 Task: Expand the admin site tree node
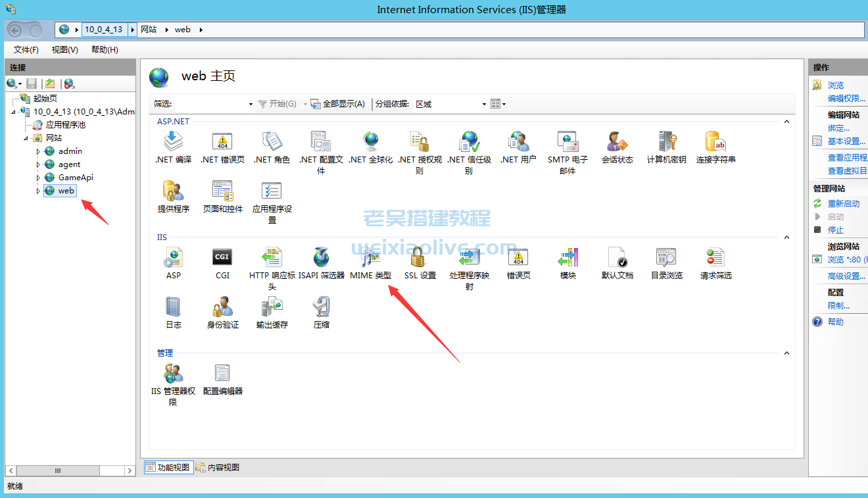coord(38,151)
